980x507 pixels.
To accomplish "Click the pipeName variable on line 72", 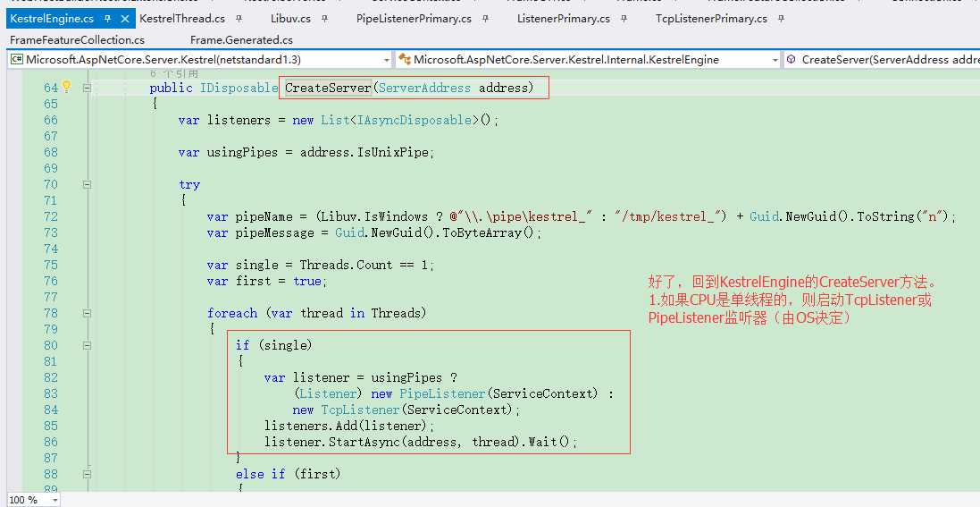I will click(x=264, y=216).
